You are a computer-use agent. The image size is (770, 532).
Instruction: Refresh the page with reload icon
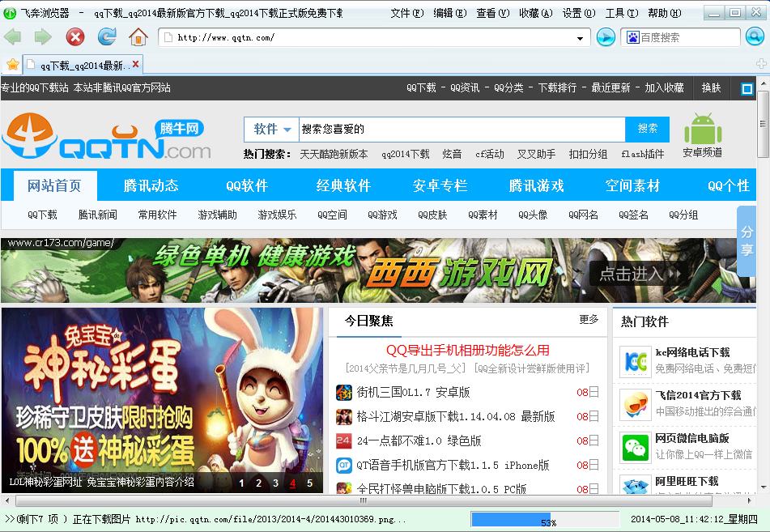[x=107, y=36]
